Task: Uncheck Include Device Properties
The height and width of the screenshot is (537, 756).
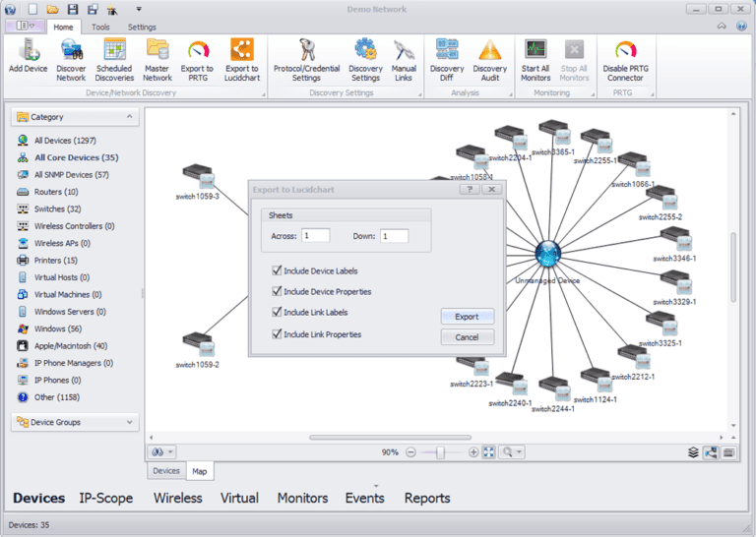Action: coord(277,291)
